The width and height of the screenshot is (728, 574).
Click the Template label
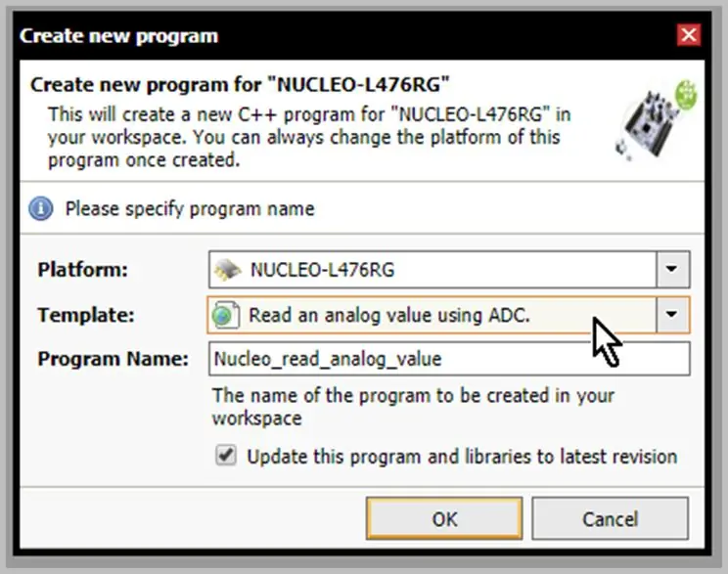(x=86, y=315)
